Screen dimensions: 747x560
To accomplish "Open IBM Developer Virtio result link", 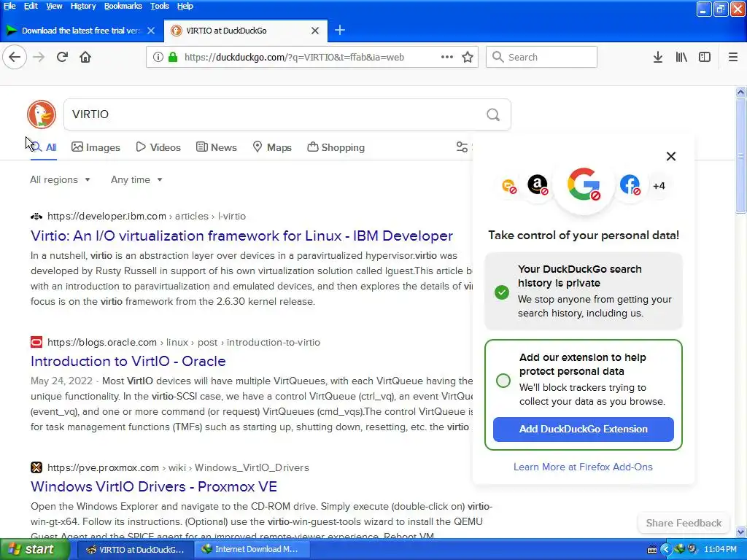I will tap(241, 236).
